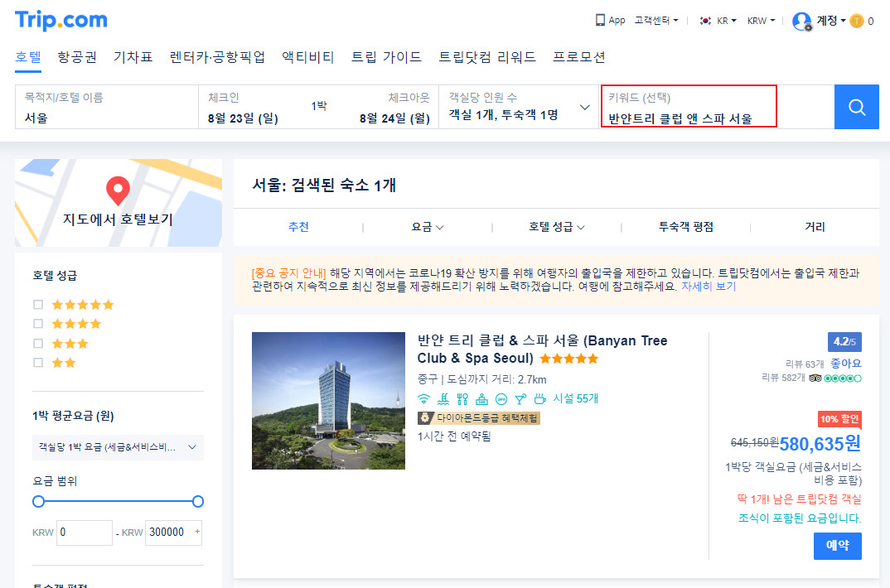Select the 액티비티 tab

click(x=308, y=56)
